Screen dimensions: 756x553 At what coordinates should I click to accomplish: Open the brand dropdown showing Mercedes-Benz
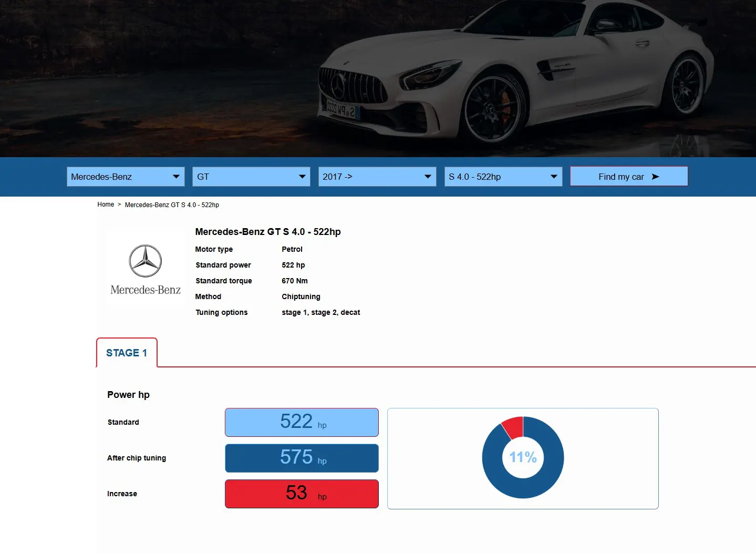pos(121,177)
